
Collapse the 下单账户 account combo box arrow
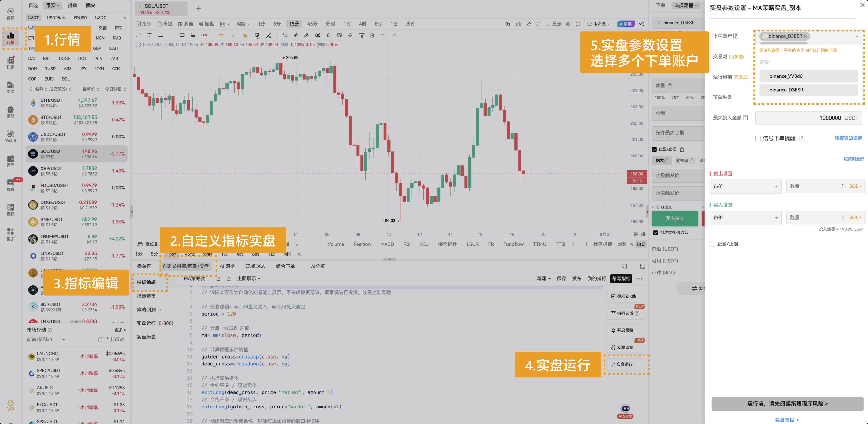tap(857, 36)
